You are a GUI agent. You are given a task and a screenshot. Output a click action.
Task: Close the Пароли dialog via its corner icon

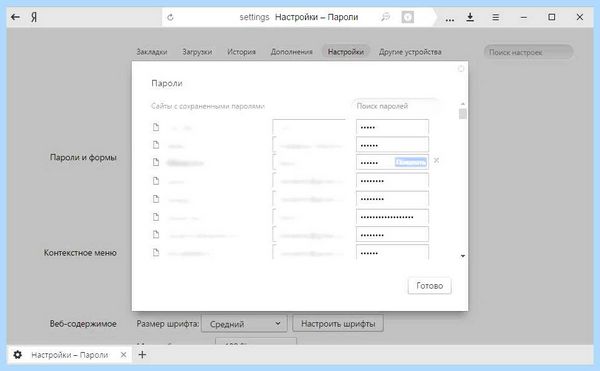pyautogui.click(x=461, y=68)
